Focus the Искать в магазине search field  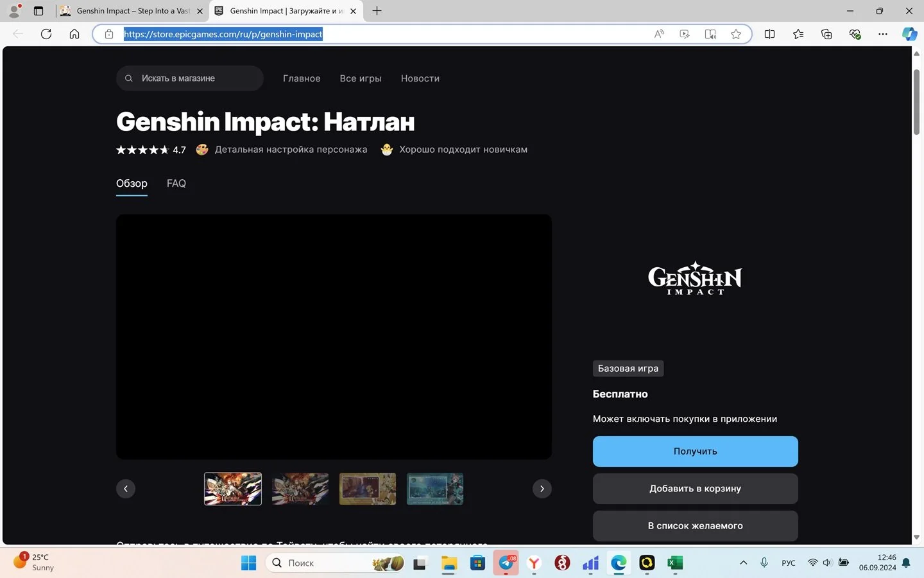tap(190, 78)
